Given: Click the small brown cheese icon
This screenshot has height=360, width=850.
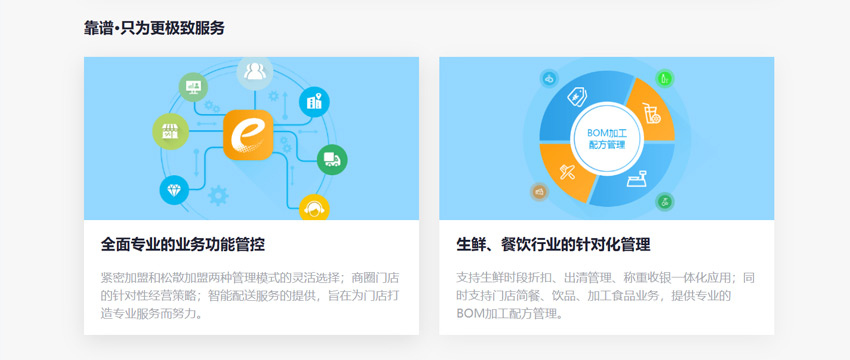Looking at the screenshot, I should point(539,191).
